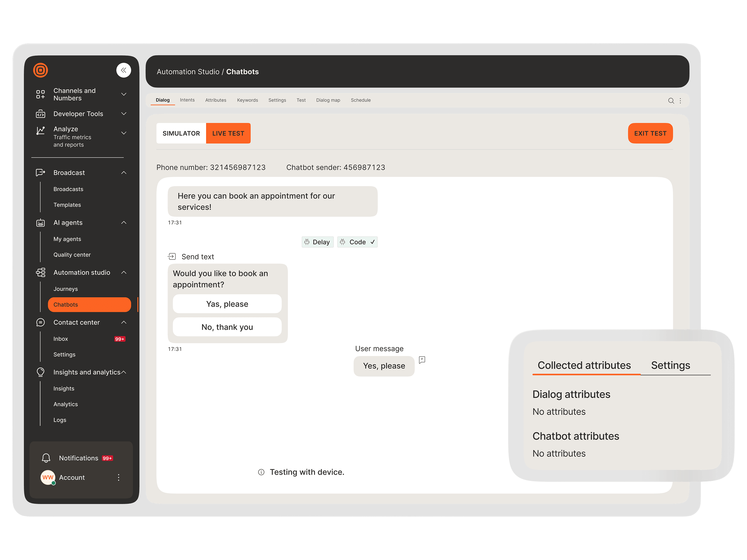Open Inbox in Contact center
747x560 pixels.
click(61, 338)
